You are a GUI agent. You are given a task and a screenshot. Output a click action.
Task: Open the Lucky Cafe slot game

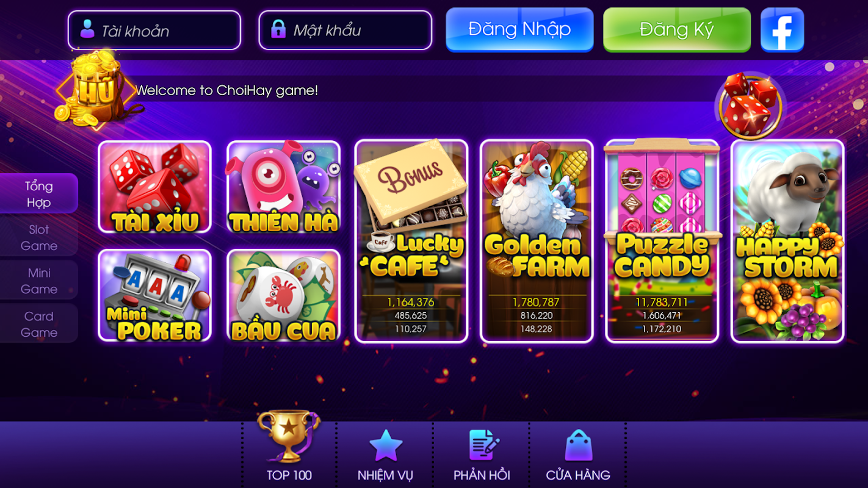tap(411, 242)
